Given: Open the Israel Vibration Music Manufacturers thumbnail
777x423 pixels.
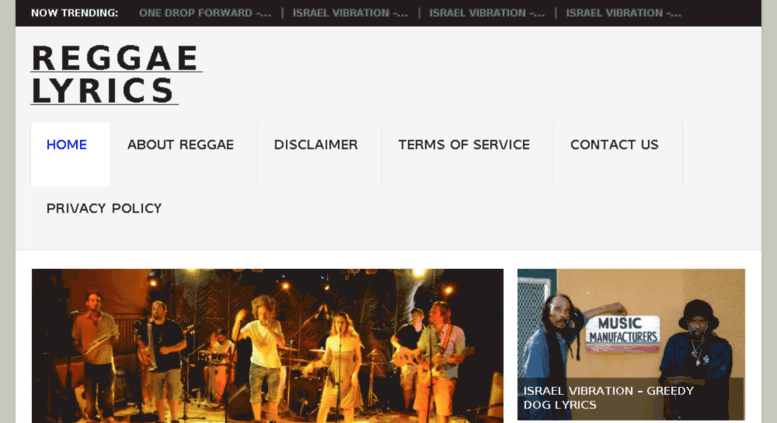Looking at the screenshot, I should (631, 344).
